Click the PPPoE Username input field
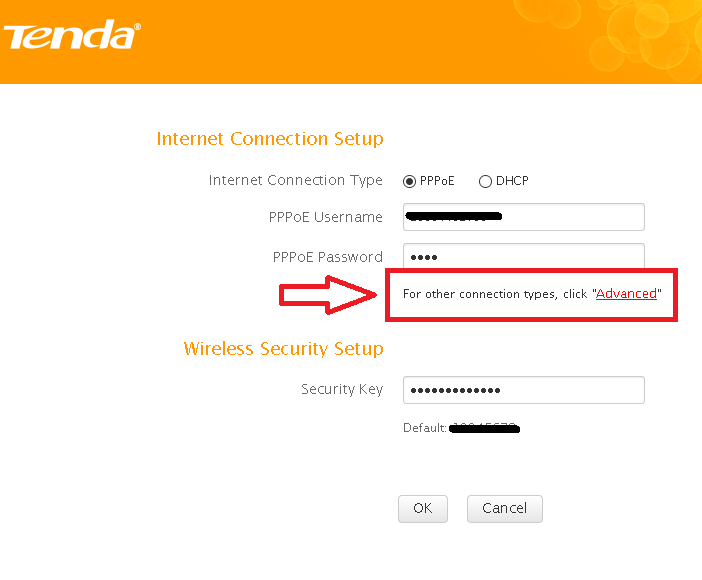 (x=523, y=217)
